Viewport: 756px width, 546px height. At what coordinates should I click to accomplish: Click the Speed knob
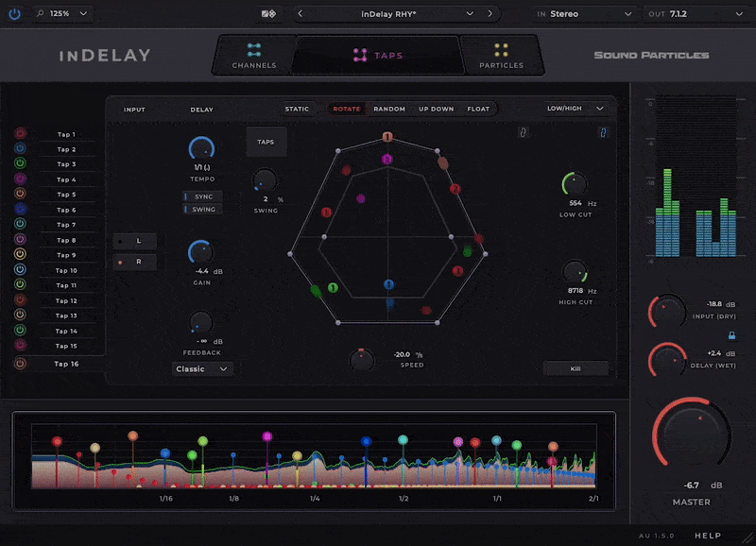point(362,360)
